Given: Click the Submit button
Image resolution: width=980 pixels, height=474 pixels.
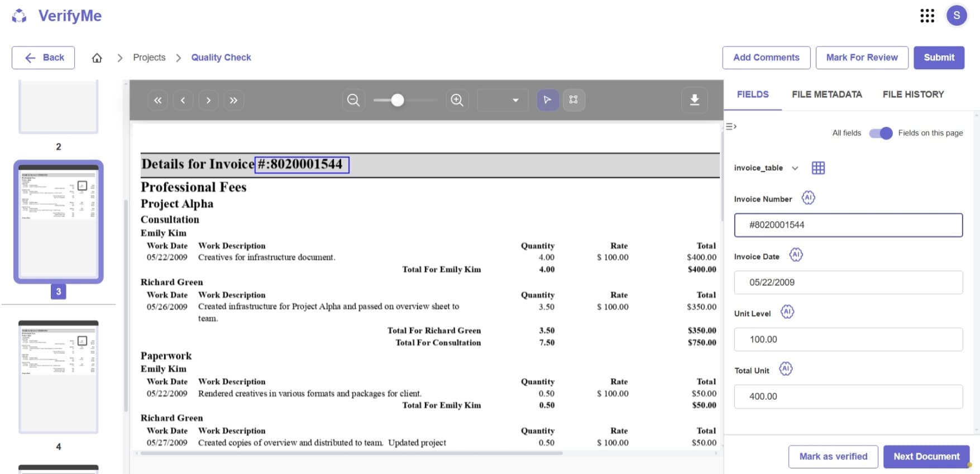Looking at the screenshot, I should pyautogui.click(x=939, y=58).
